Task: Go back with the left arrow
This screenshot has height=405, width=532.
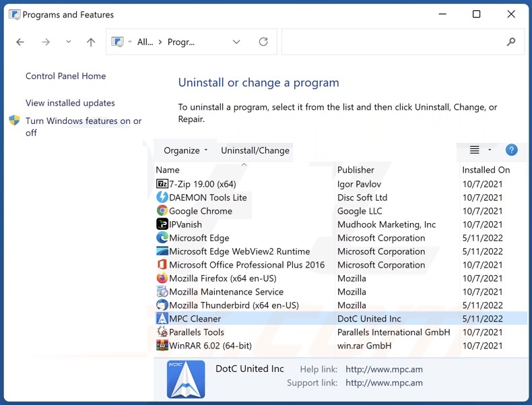Action: (20, 42)
